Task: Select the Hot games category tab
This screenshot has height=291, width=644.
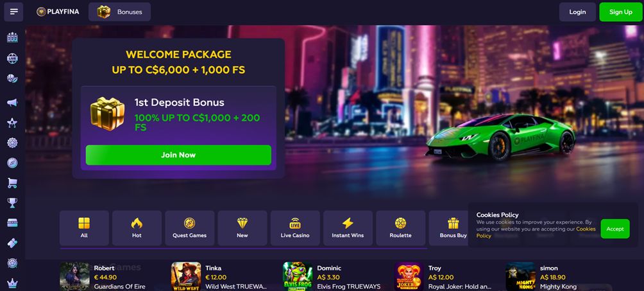Action: tap(137, 228)
